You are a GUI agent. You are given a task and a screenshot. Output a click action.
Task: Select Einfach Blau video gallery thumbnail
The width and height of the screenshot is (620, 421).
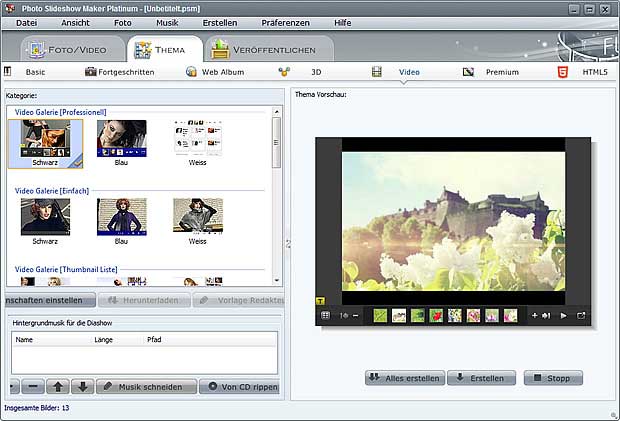pyautogui.click(x=122, y=217)
